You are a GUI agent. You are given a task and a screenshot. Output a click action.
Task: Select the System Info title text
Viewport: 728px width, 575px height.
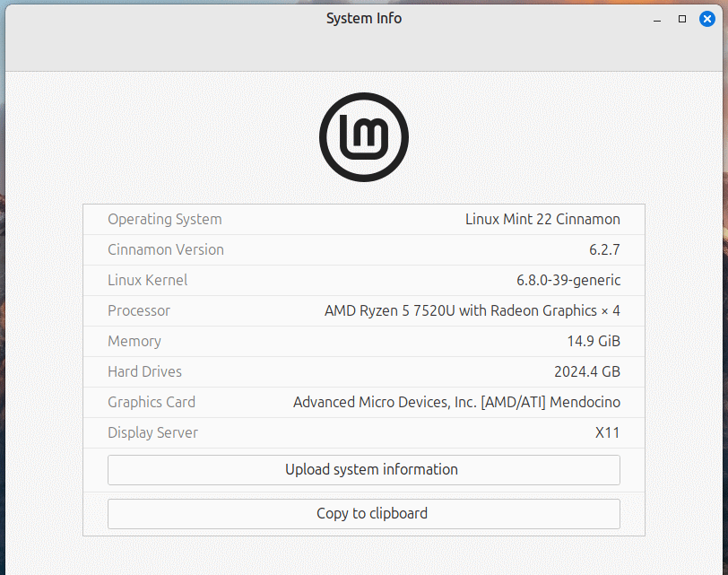point(364,19)
